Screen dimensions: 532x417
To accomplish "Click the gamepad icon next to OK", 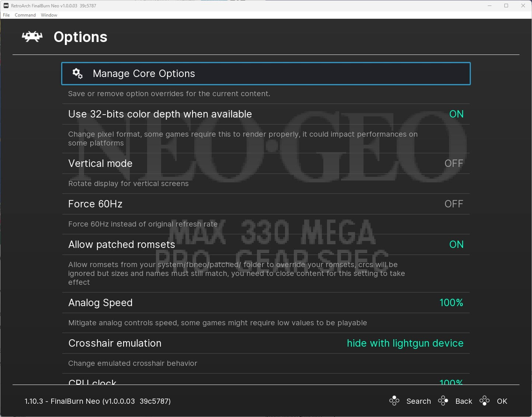I will tap(484, 401).
